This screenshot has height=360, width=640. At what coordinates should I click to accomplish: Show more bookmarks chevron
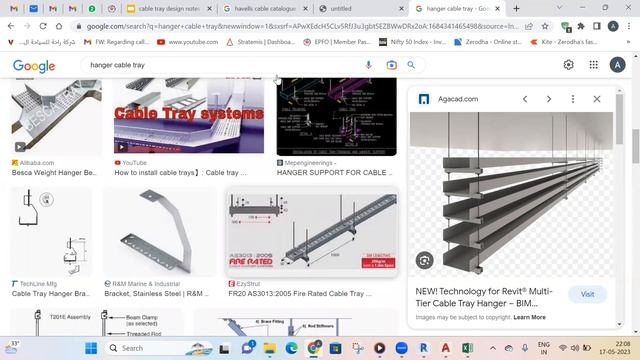629,42
